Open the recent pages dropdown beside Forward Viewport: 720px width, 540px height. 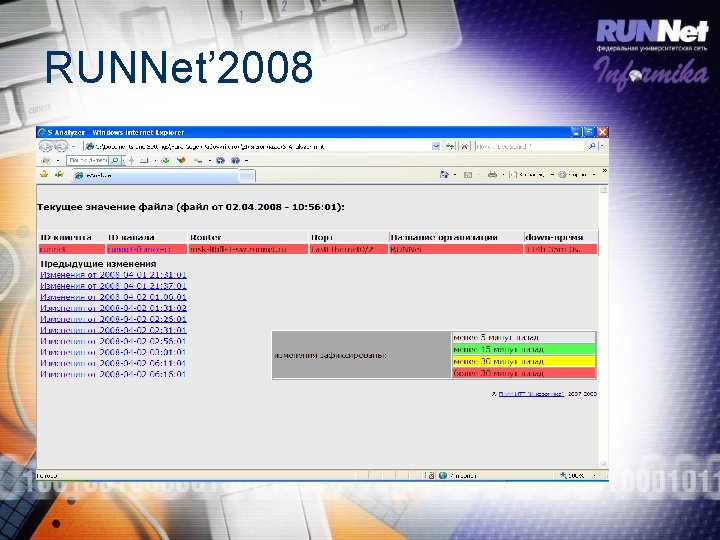coord(73,147)
